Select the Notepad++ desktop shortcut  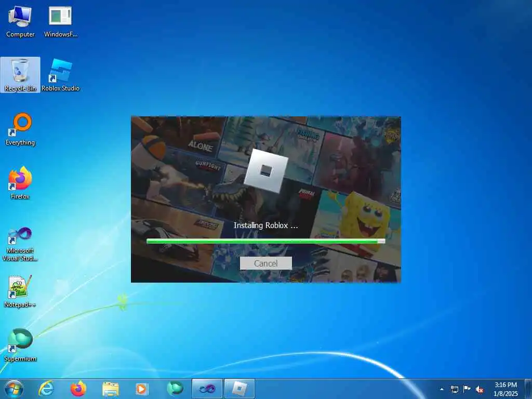[x=20, y=291]
